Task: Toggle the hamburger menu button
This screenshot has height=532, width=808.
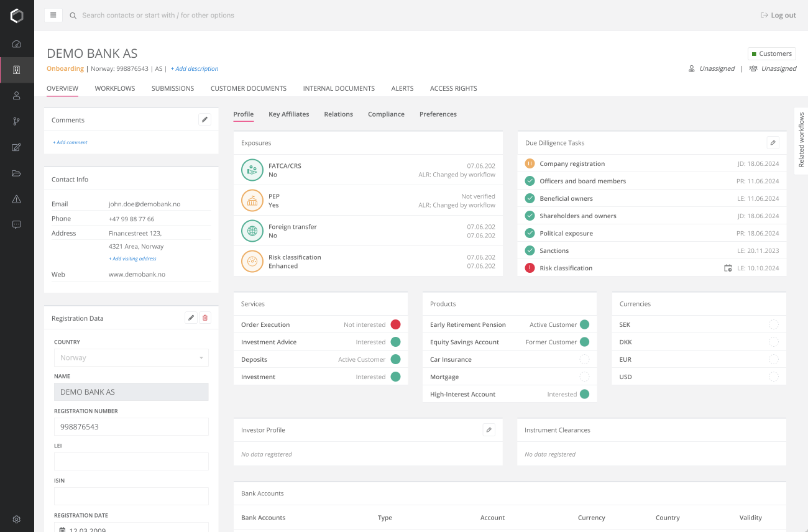Action: 53,15
